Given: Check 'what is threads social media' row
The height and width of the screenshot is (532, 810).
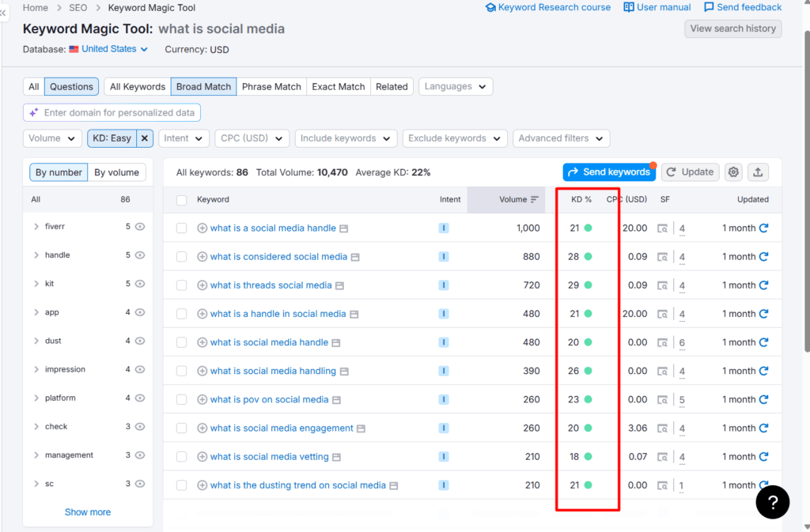Looking at the screenshot, I should pos(181,285).
